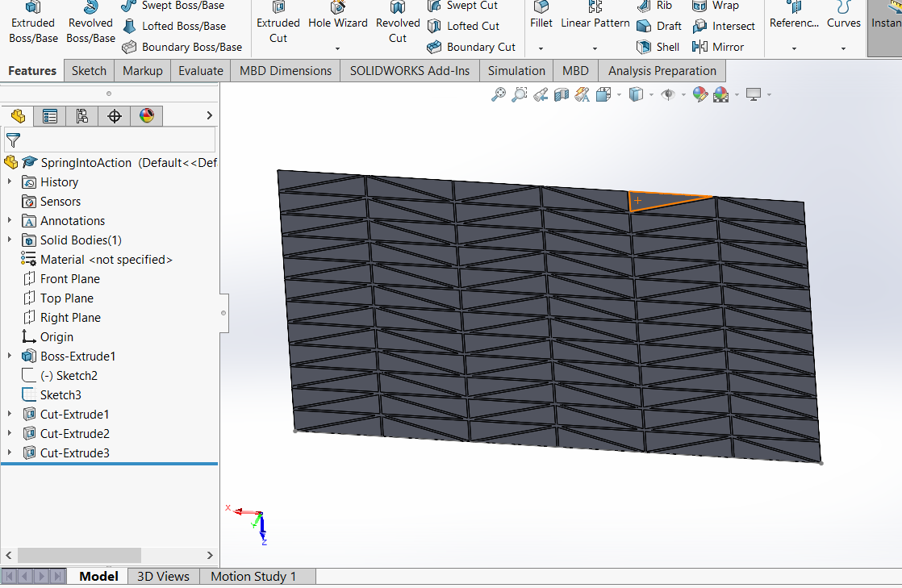Open the Curves tool
902x588 pixels.
click(x=843, y=17)
